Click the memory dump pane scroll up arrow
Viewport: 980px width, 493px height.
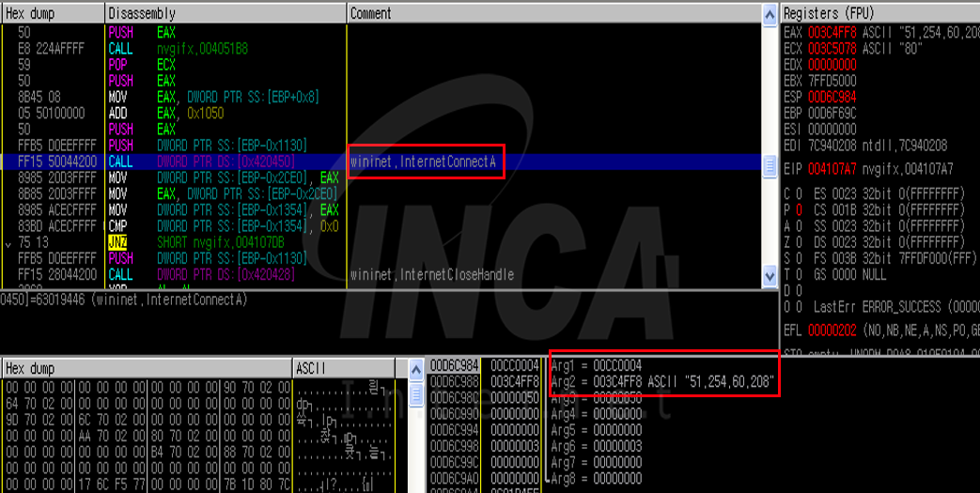(416, 370)
